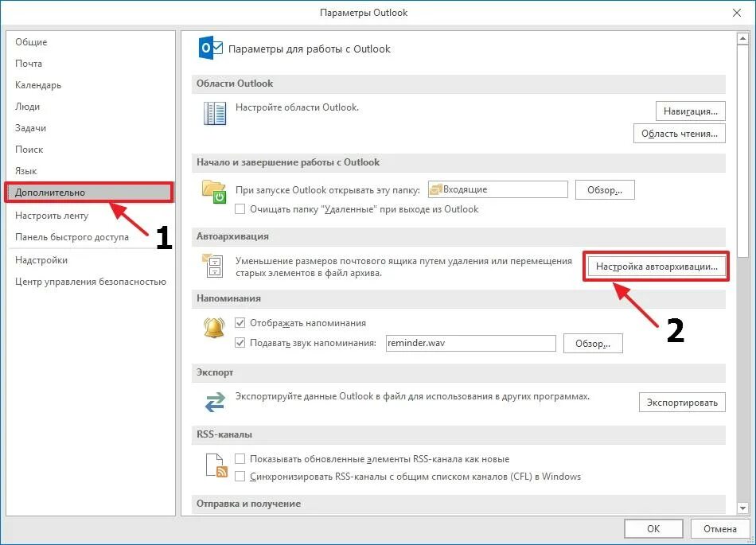Click the AutoArchive cabinet icon
Viewport: 756px width, 545px height.
click(x=212, y=266)
